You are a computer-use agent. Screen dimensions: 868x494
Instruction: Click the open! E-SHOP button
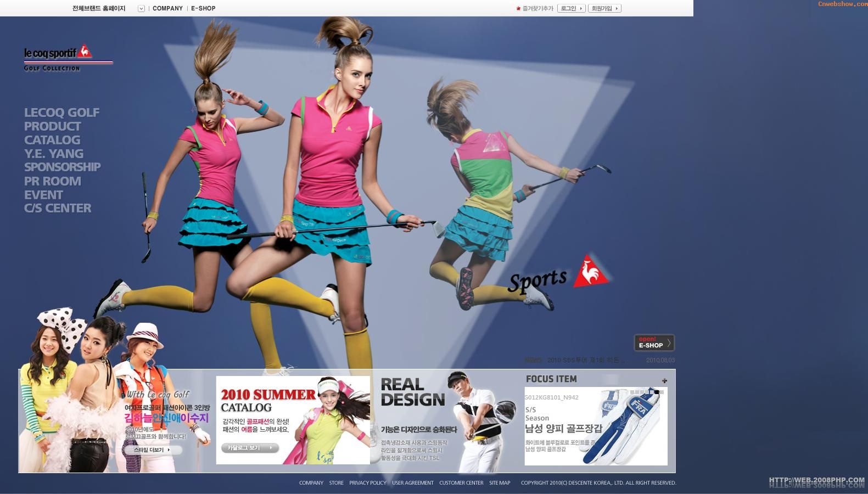tap(654, 343)
